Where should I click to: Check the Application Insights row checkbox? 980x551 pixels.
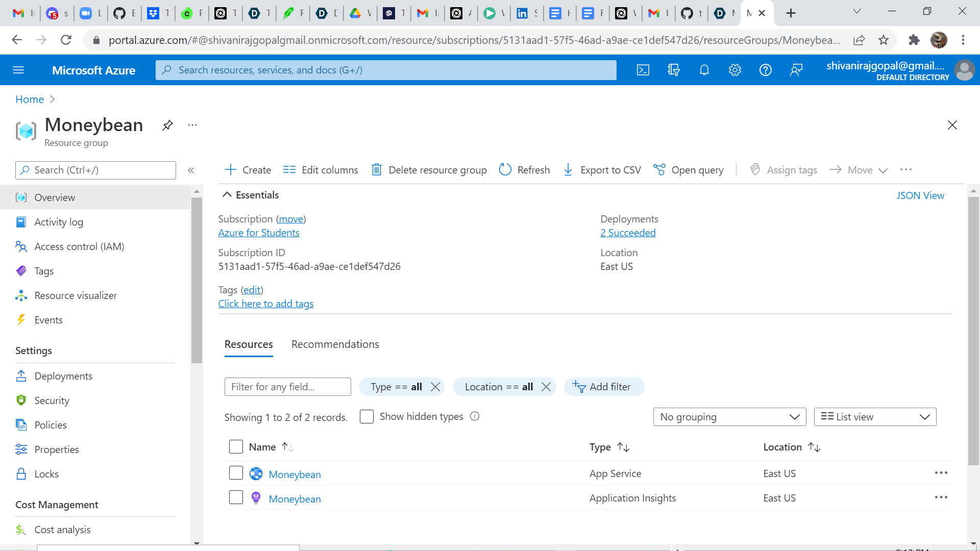236,497
